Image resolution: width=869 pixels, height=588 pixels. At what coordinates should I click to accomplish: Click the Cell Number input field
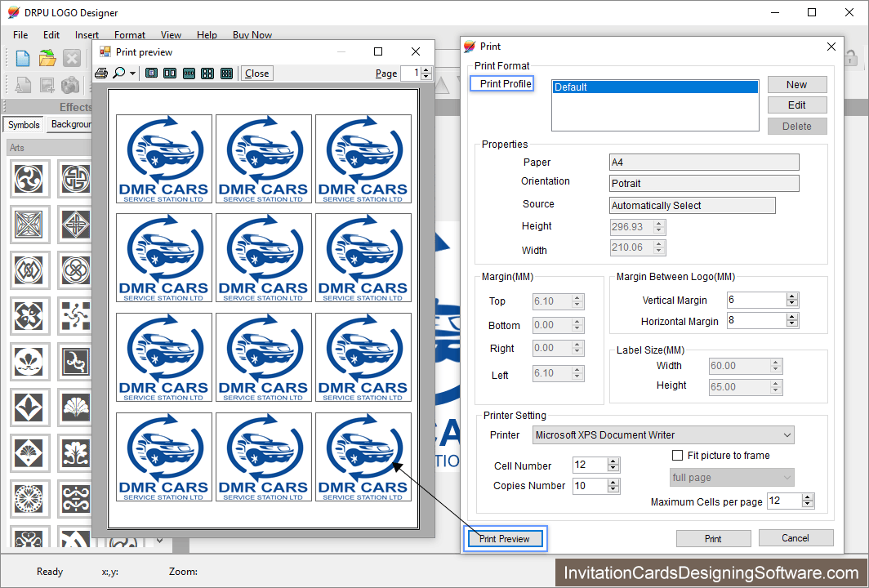tap(590, 465)
